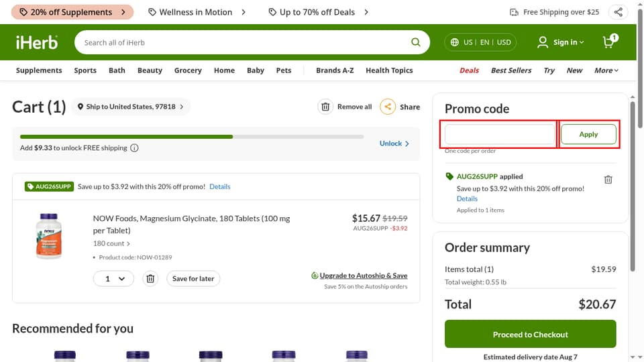
Task: Click the Sign in user icon
Action: click(x=543, y=42)
